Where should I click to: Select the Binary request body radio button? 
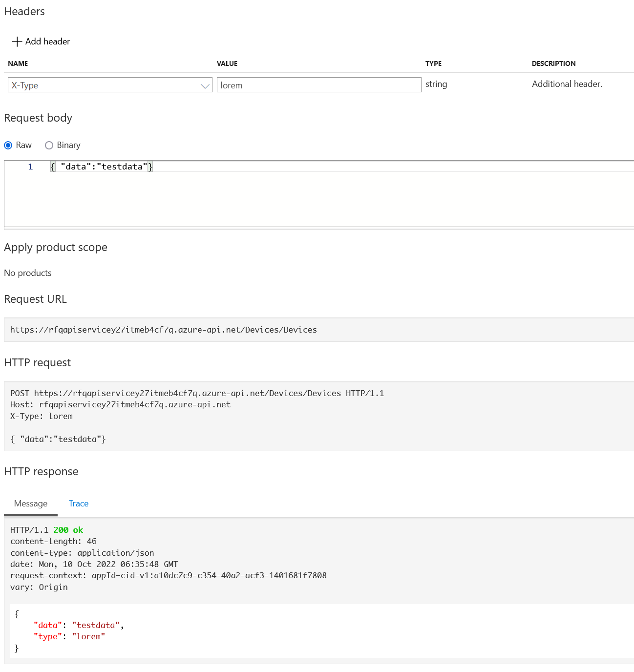tap(49, 145)
